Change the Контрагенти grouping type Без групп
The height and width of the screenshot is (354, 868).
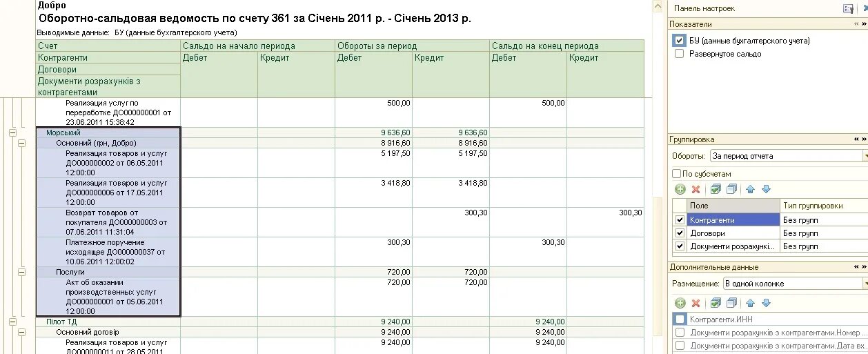point(824,219)
